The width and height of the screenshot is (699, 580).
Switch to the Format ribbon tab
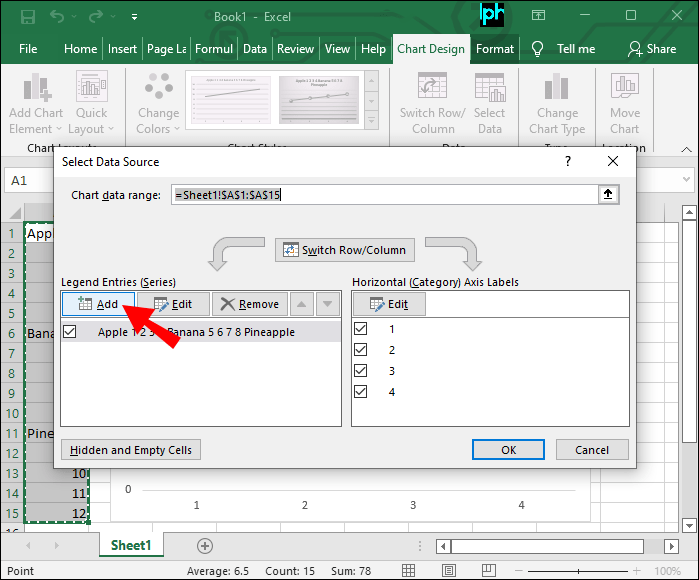[x=495, y=48]
